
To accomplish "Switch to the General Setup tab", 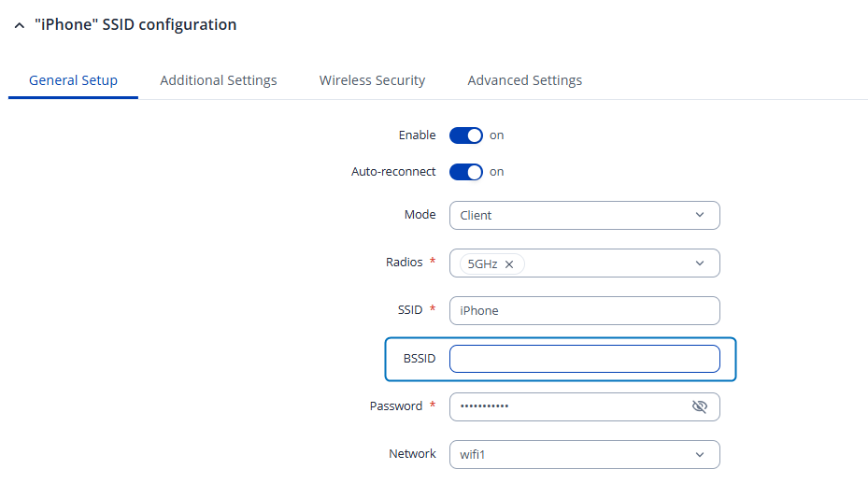I will (73, 80).
